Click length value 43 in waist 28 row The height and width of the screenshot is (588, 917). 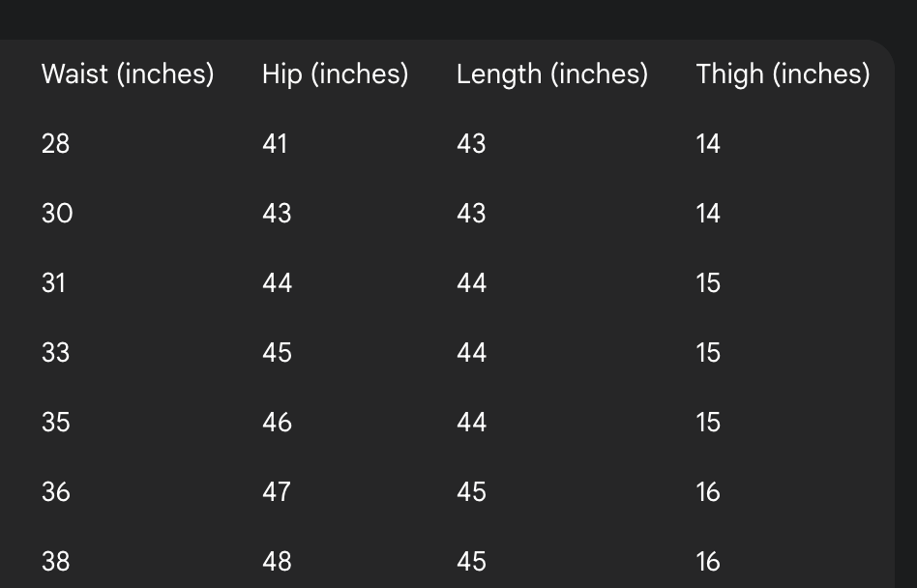coord(471,144)
